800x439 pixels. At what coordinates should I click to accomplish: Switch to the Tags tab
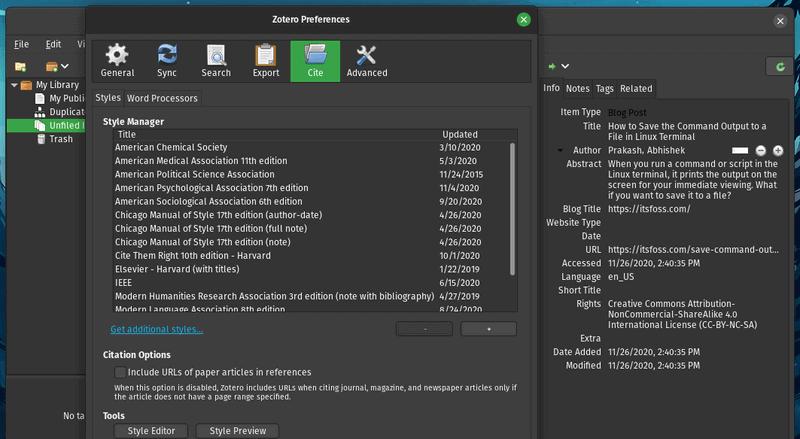pos(605,89)
